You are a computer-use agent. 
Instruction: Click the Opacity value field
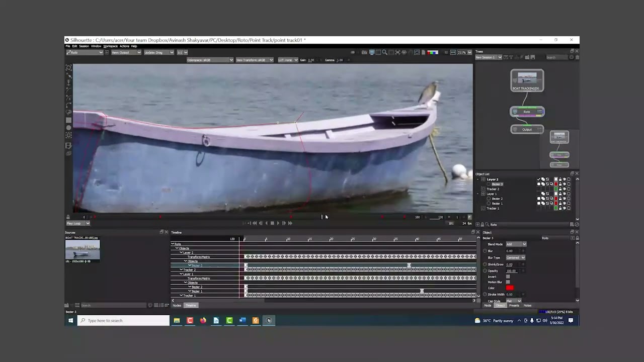(512, 271)
